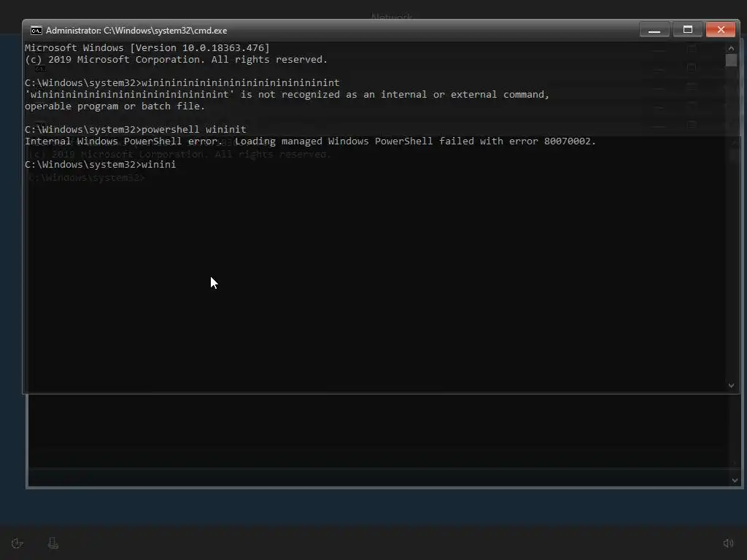Click the 'operable program or batch file.' line
The width and height of the screenshot is (747, 560).
coord(115,106)
